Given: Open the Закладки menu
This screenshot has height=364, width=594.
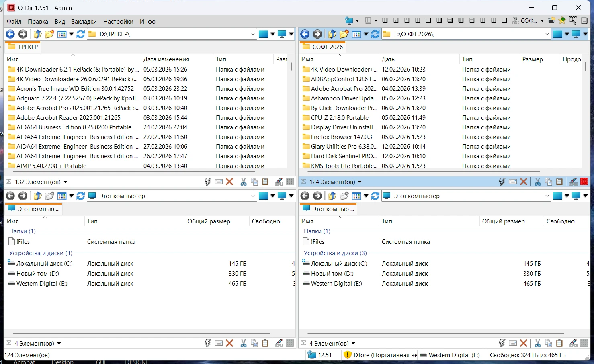Looking at the screenshot, I should (84, 22).
